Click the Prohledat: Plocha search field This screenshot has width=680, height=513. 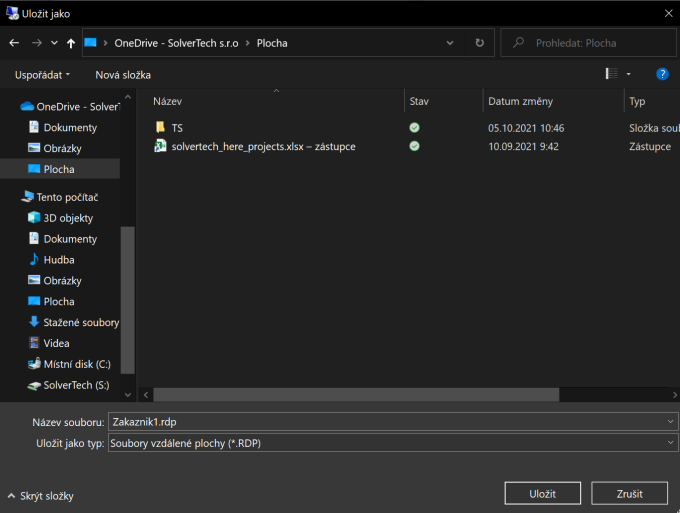588,43
